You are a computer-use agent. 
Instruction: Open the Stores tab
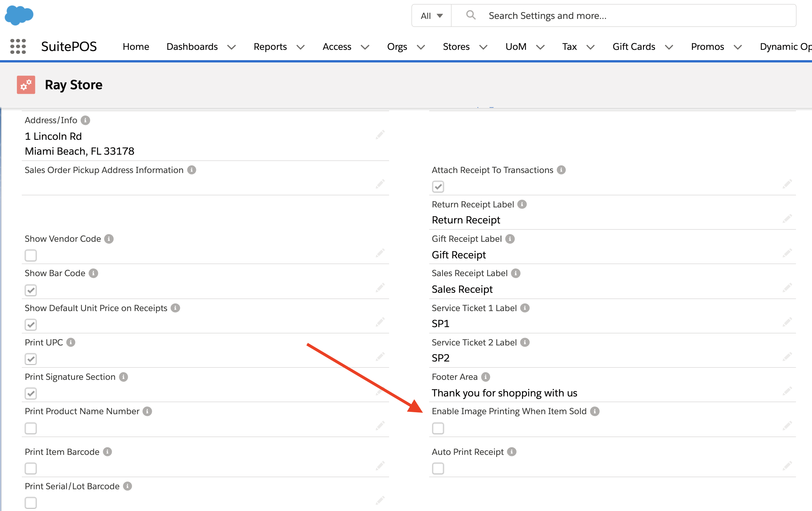click(456, 46)
